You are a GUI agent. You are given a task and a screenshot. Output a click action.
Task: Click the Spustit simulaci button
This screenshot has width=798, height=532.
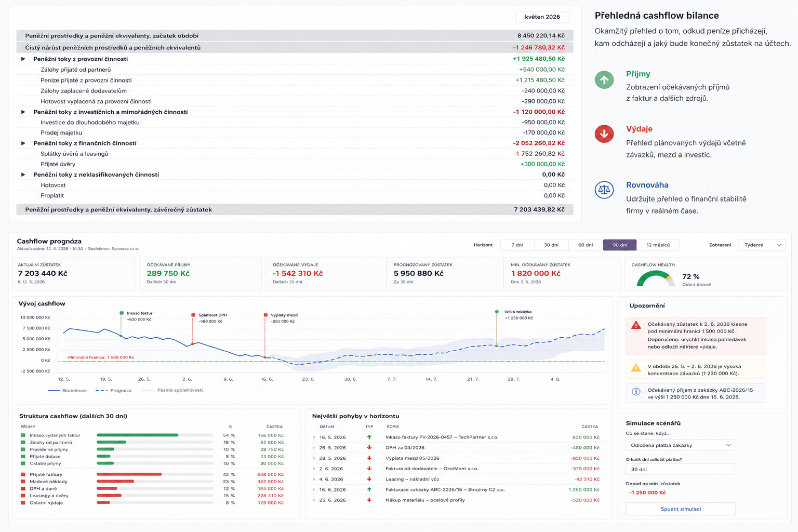tap(681, 509)
